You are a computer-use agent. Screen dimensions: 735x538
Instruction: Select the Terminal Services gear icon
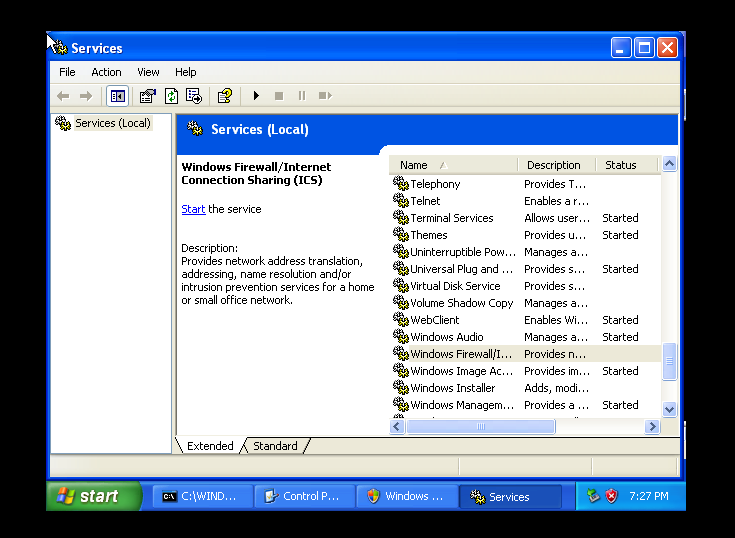(x=401, y=217)
